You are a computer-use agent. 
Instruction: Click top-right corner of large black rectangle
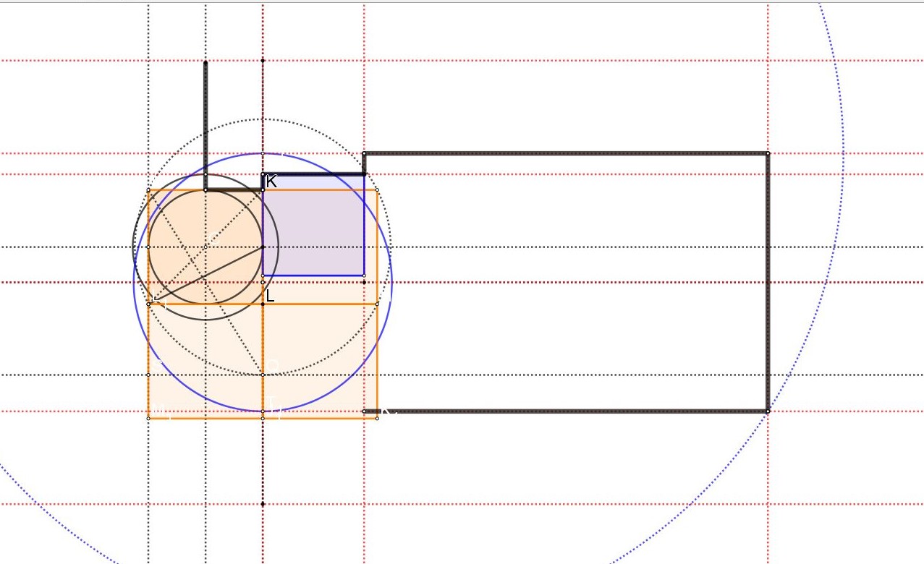coord(768,153)
